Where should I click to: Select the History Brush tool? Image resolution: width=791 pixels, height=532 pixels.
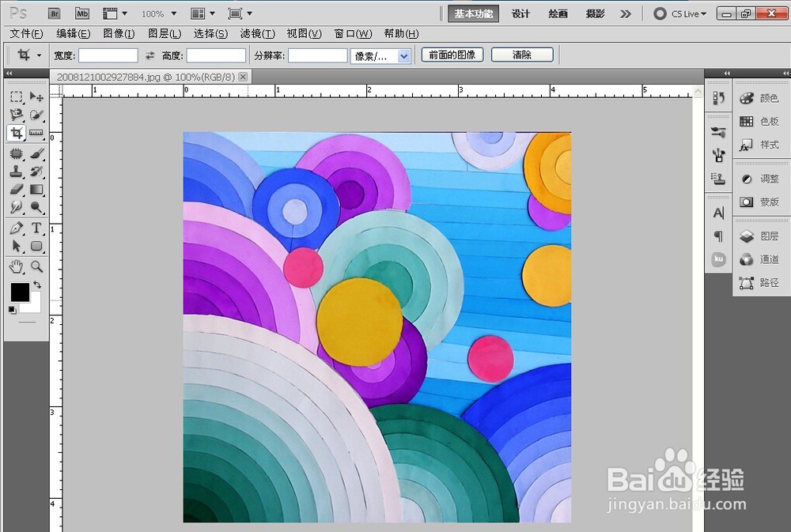click(x=36, y=172)
